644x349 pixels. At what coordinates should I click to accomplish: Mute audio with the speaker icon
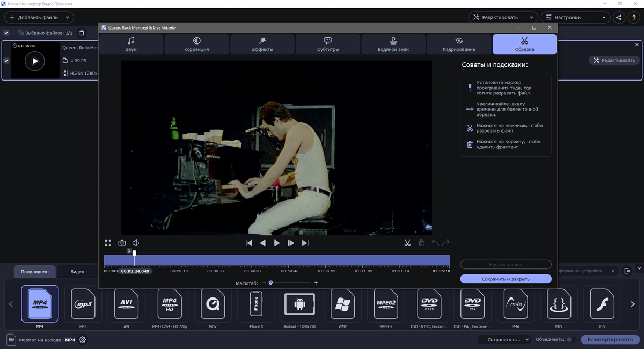[136, 243]
